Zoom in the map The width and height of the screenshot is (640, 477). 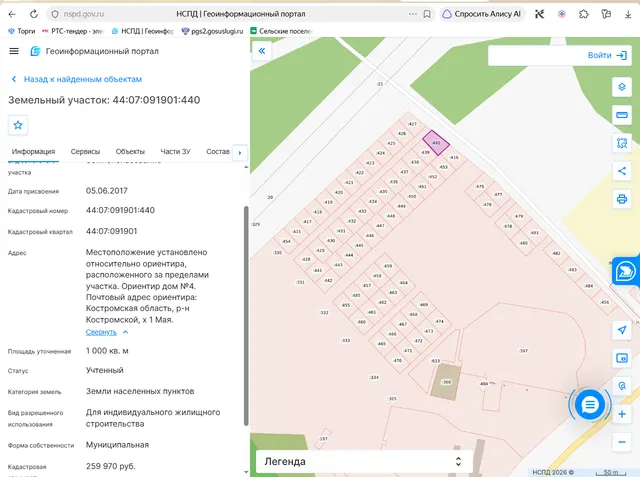[x=622, y=414]
